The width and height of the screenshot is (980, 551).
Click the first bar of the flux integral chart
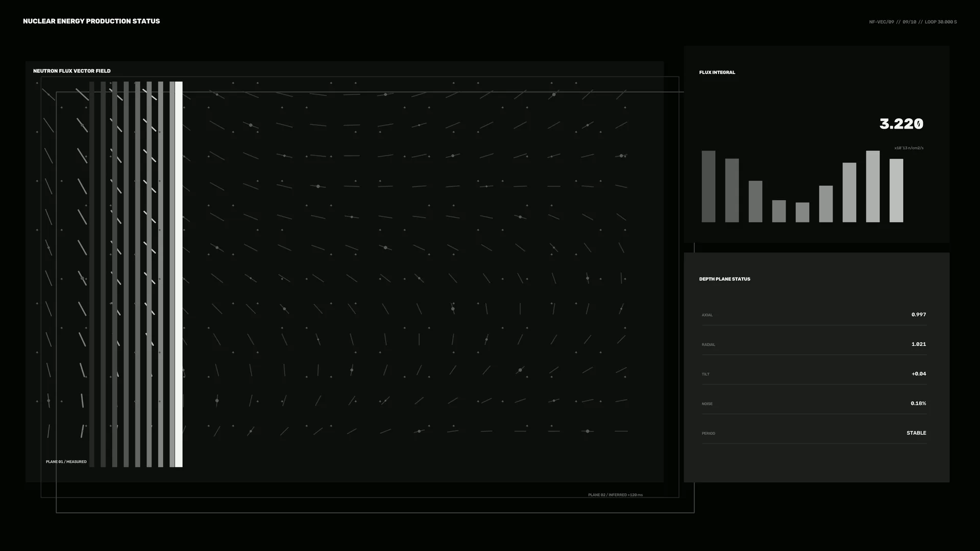click(x=708, y=186)
